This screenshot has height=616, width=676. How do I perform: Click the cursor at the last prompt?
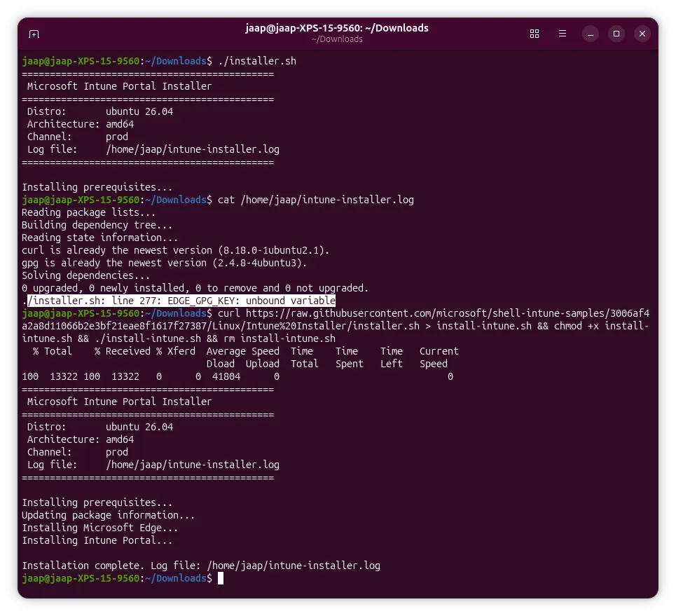point(220,578)
